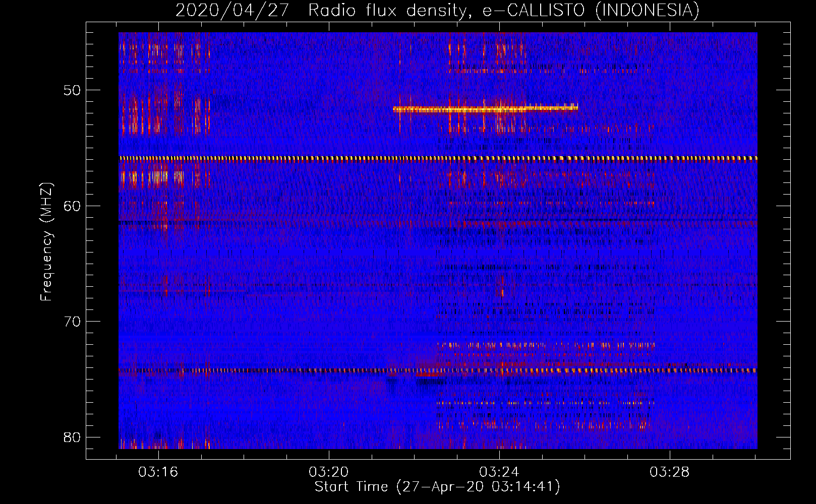The height and width of the screenshot is (504, 816).
Task: Click the plot title "Radio flux density, e-CALLISTO (INDONESIA)"
Action: point(504,10)
